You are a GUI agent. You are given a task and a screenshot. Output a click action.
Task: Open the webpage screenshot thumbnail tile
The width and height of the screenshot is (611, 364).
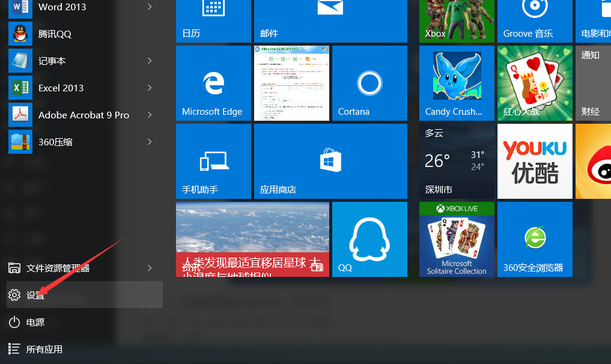291,83
